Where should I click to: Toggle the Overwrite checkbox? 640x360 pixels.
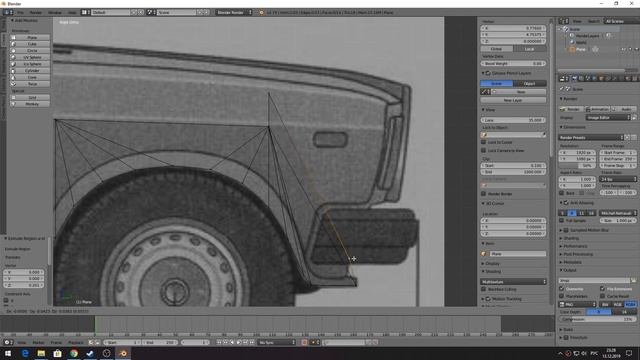pos(561,289)
